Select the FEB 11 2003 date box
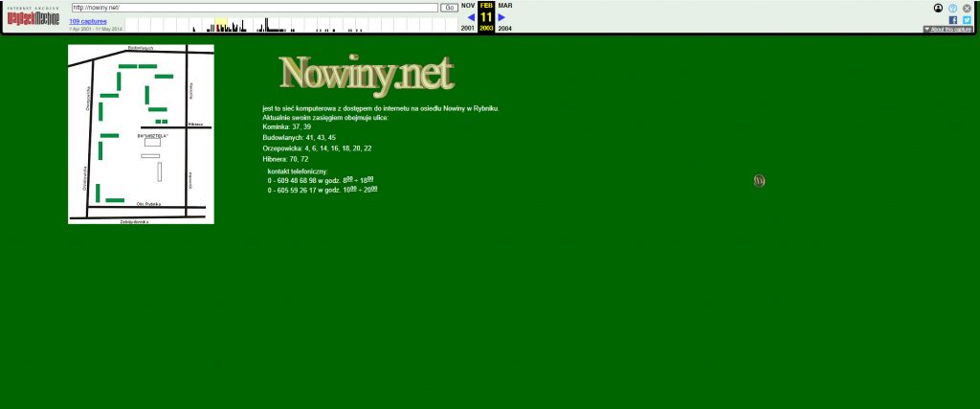980x409 pixels. point(486,17)
